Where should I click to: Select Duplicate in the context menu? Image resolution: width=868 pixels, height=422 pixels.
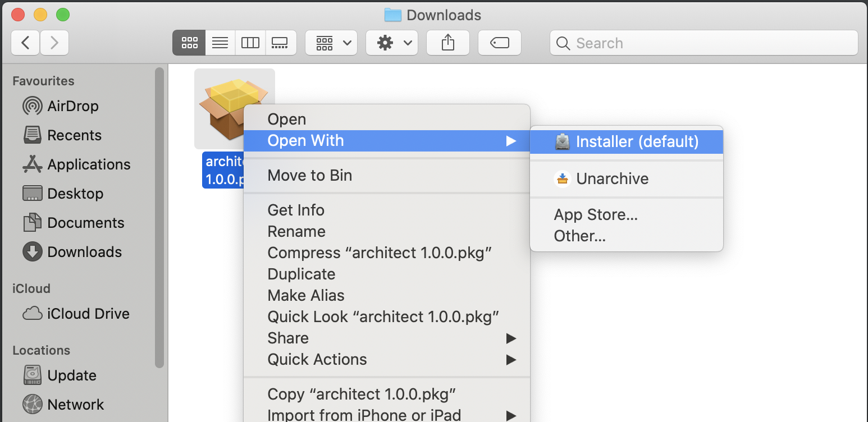point(387,274)
